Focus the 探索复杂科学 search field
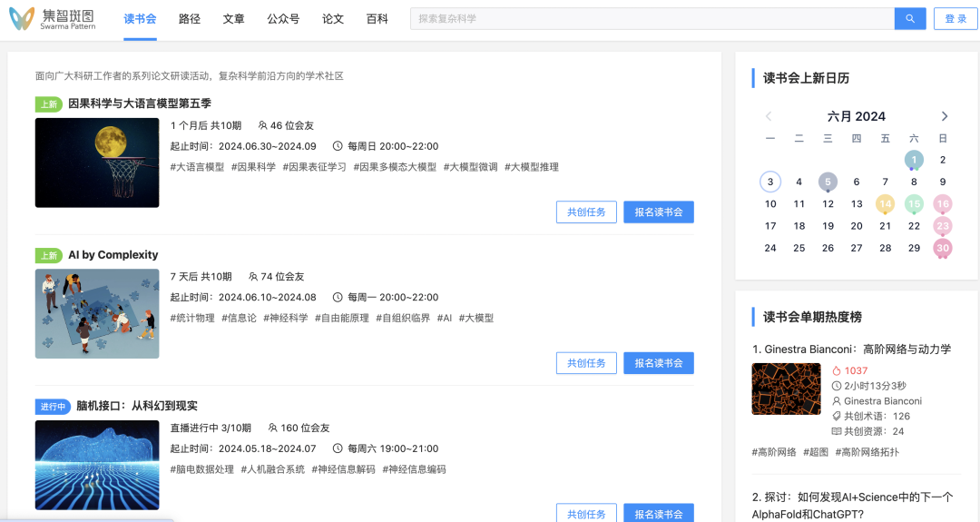The height and width of the screenshot is (522, 980). click(x=652, y=19)
